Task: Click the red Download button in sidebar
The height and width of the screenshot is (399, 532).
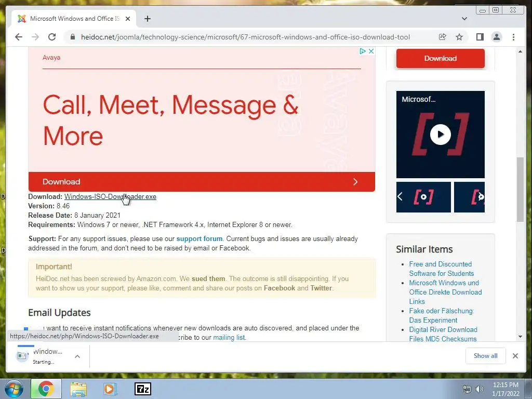Action: click(x=440, y=58)
